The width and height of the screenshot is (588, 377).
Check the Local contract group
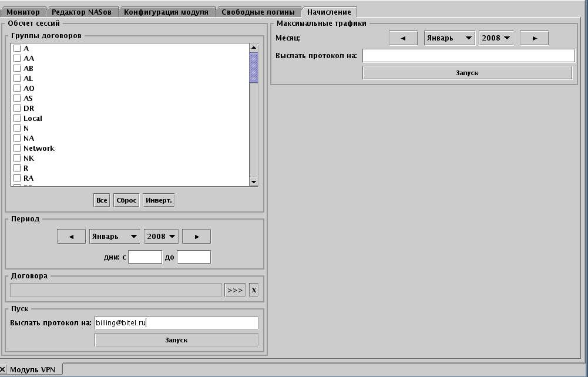point(18,119)
